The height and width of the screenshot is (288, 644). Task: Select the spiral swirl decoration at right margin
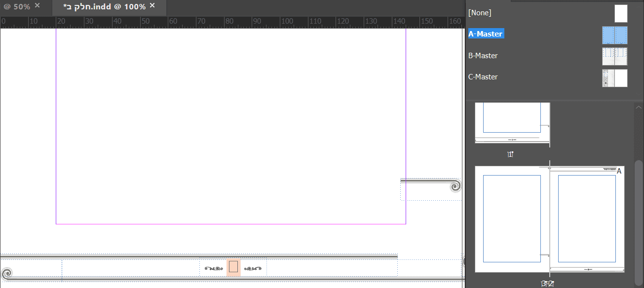455,185
